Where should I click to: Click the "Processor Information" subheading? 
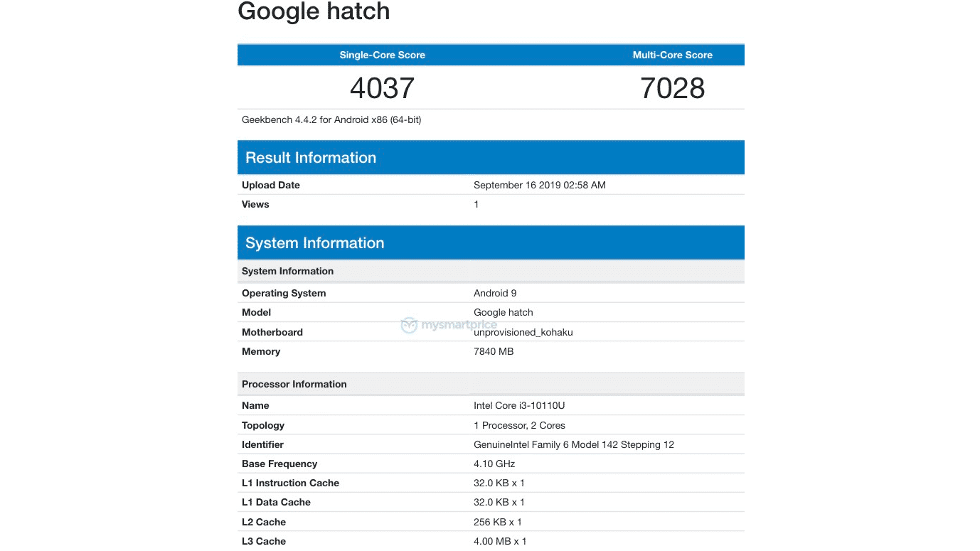tap(294, 384)
